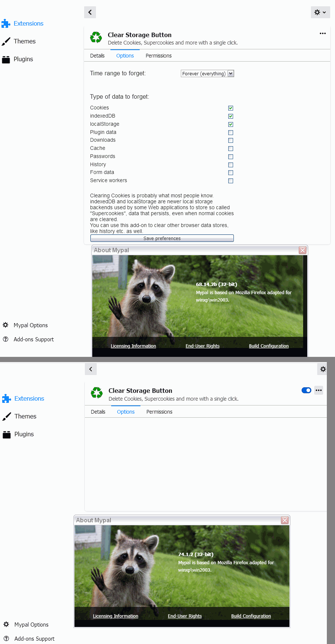The width and height of the screenshot is (335, 644).
Task: Open the gear tools menu in the upper page
Action: (320, 12)
